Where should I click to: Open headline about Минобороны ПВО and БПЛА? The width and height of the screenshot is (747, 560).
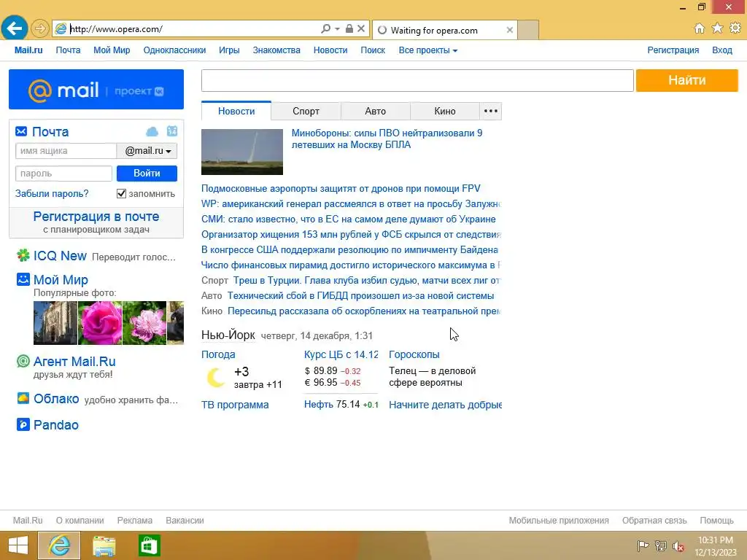[387, 139]
